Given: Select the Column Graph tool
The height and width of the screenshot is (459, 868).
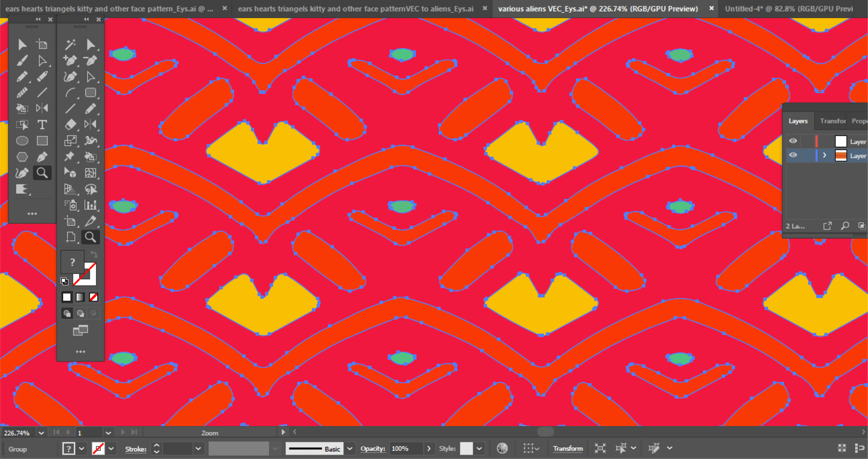Looking at the screenshot, I should point(90,205).
